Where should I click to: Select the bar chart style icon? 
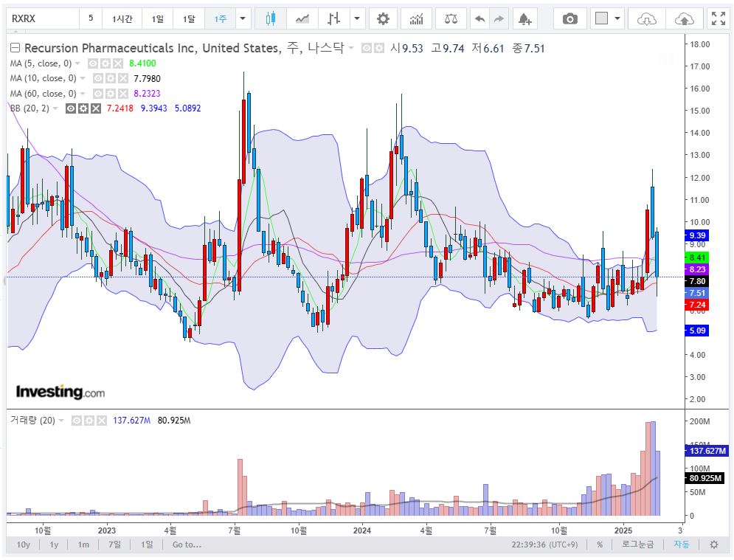pyautogui.click(x=333, y=18)
